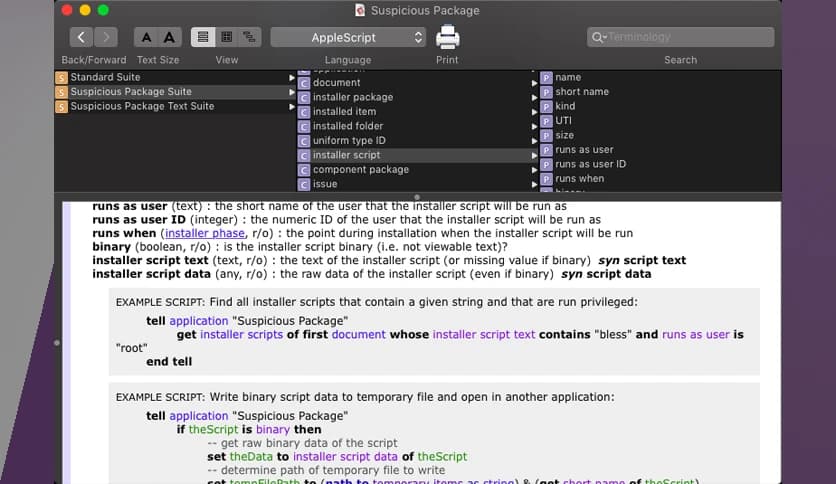Expand arrow on the installer package row
Image resolution: width=836 pixels, height=484 pixels.
click(534, 98)
